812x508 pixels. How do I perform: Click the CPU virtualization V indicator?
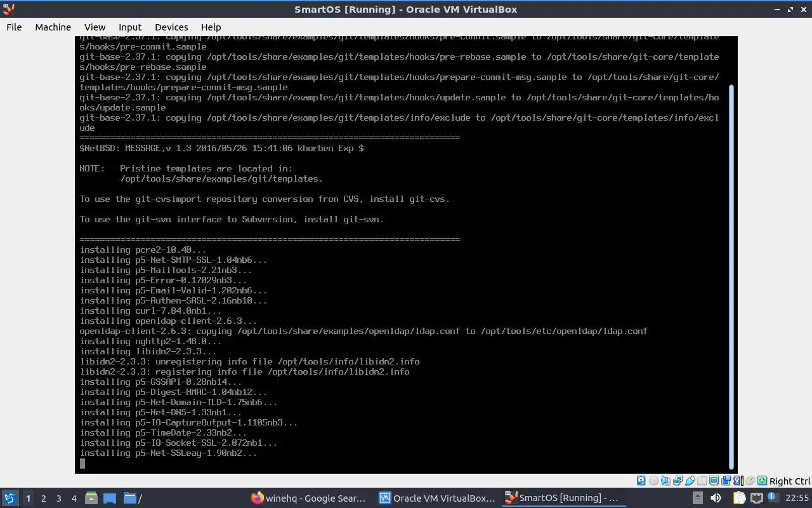738,481
